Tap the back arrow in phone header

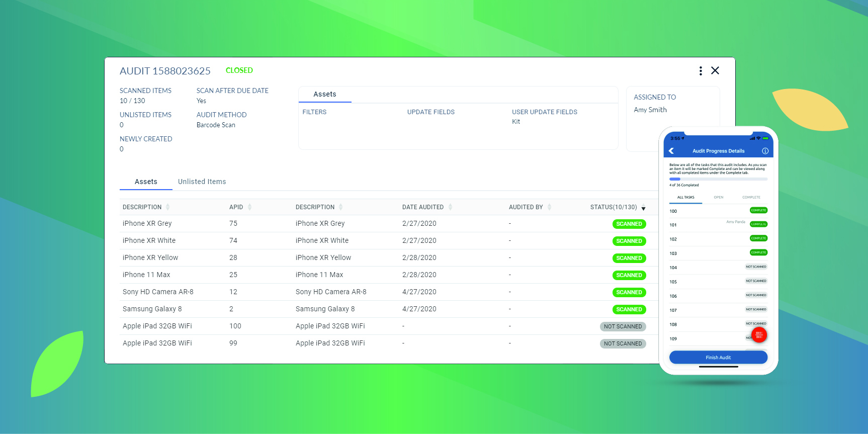pyautogui.click(x=671, y=151)
